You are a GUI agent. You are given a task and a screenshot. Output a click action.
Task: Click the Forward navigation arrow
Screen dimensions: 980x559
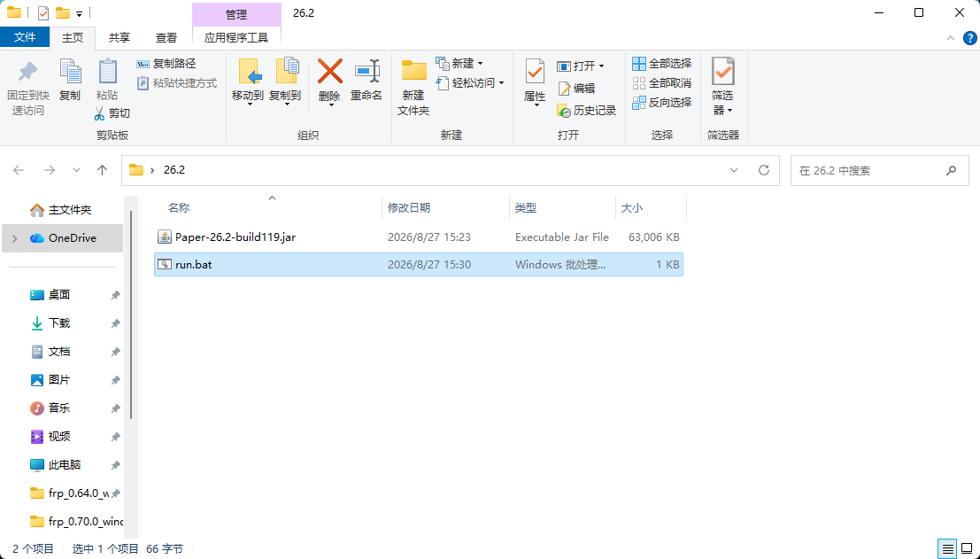click(50, 170)
